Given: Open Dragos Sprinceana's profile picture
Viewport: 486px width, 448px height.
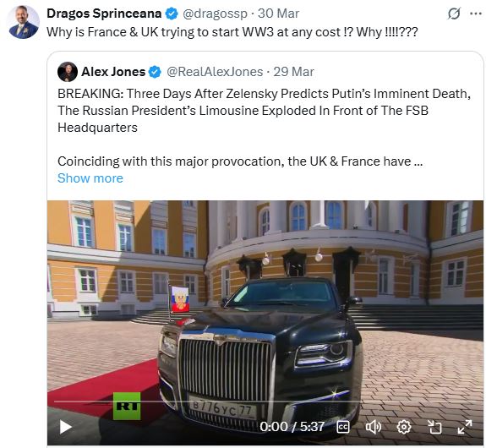Looking at the screenshot, I should (x=24, y=22).
